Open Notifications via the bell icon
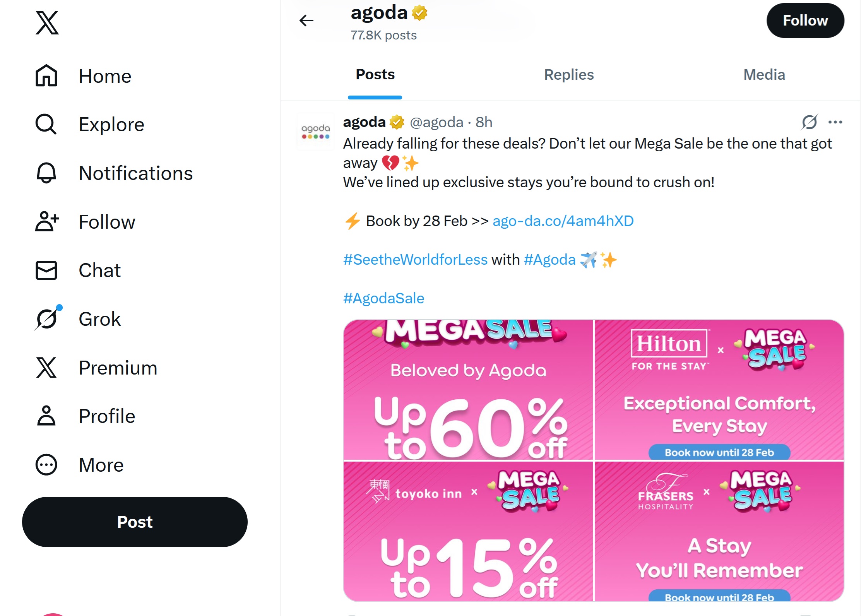 click(x=46, y=173)
